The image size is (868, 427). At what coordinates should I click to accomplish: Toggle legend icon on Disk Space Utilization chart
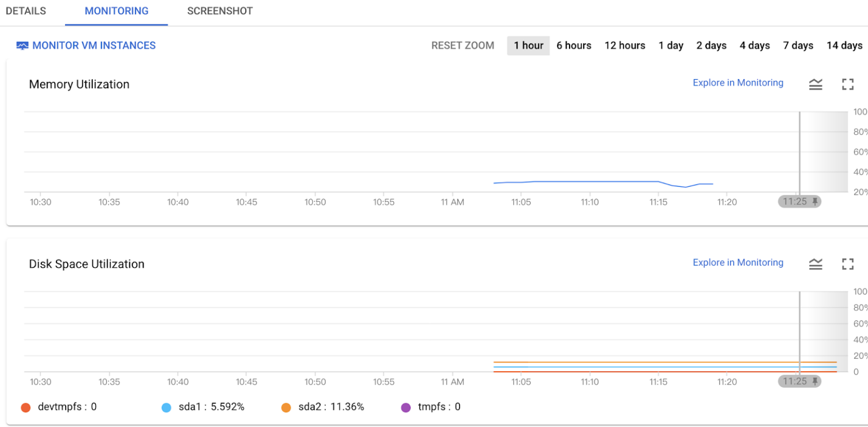[815, 264]
